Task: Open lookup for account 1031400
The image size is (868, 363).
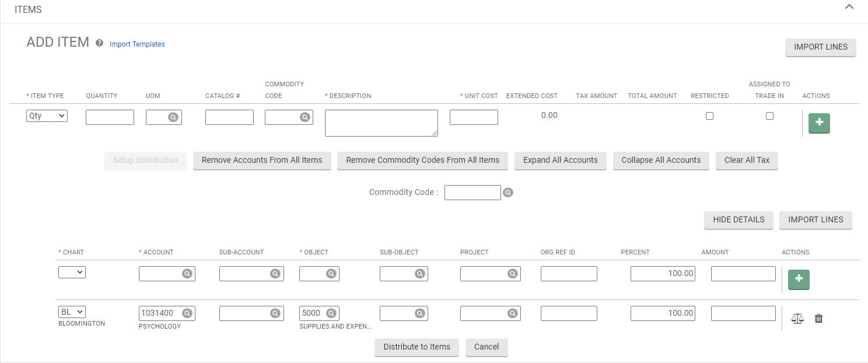Action: [x=187, y=313]
